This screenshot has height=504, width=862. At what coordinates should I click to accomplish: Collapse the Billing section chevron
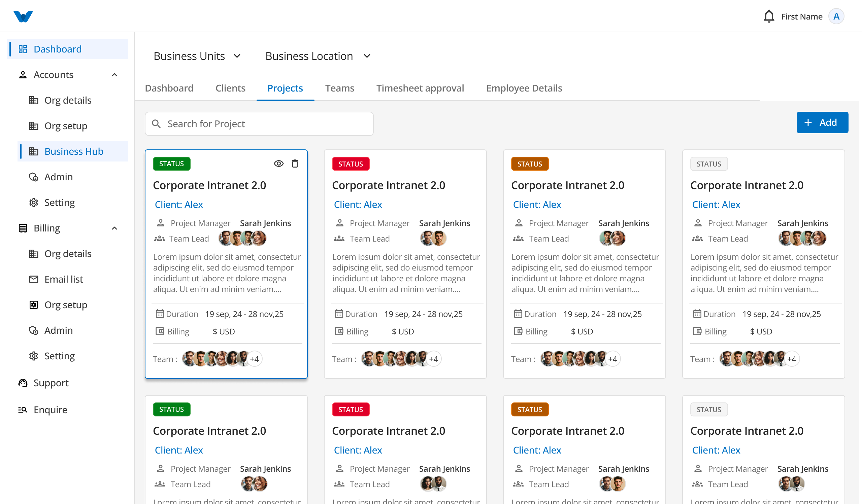(x=114, y=228)
